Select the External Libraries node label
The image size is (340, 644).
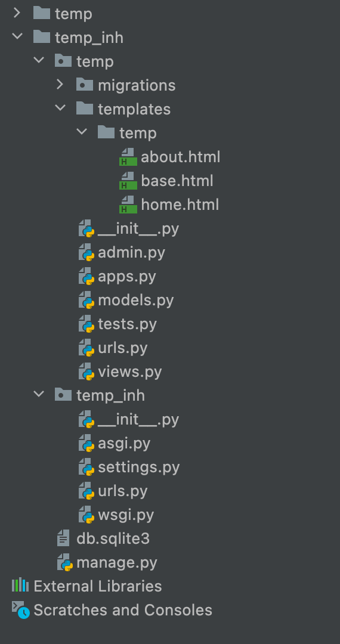pos(98,586)
